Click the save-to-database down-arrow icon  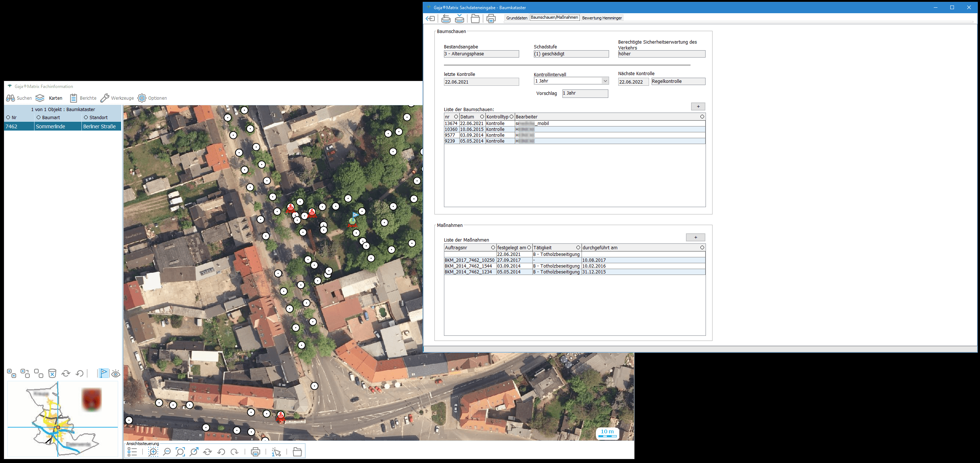[460, 18]
